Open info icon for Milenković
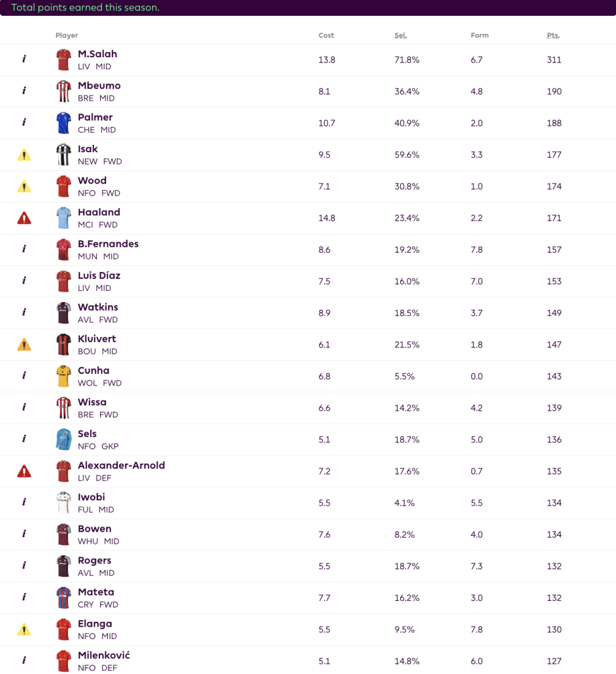616x674 pixels. pyautogui.click(x=24, y=661)
